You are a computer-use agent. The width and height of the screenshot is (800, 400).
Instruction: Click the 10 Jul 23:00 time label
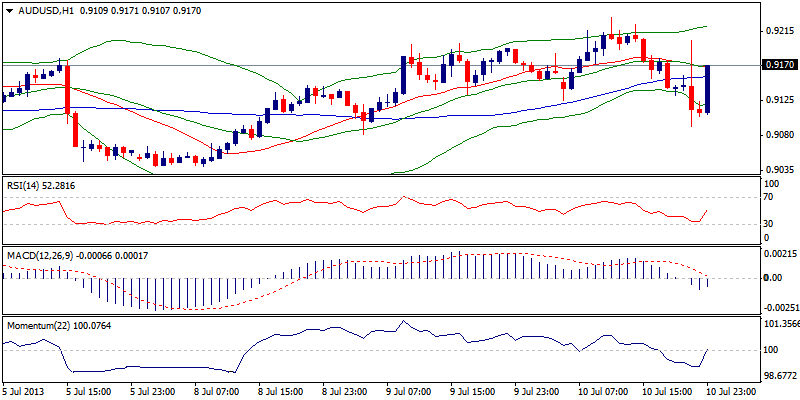pyautogui.click(x=734, y=392)
